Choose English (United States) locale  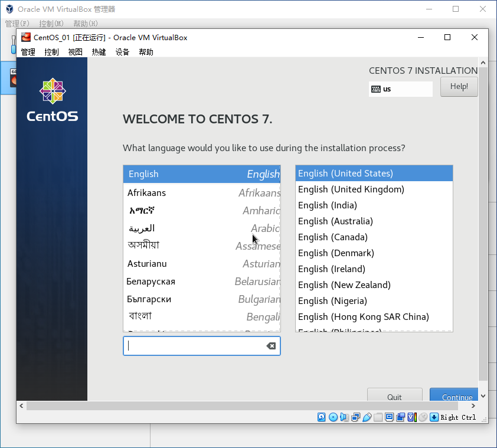[x=374, y=174]
